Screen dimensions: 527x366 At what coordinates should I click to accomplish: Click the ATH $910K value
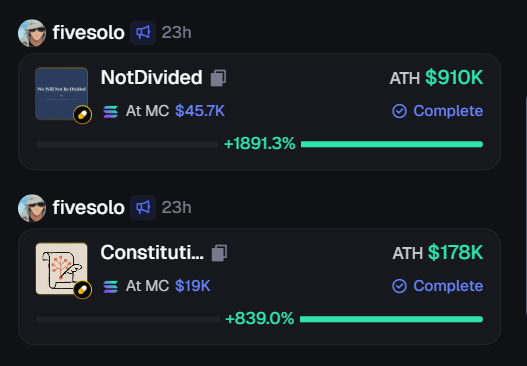(x=454, y=78)
